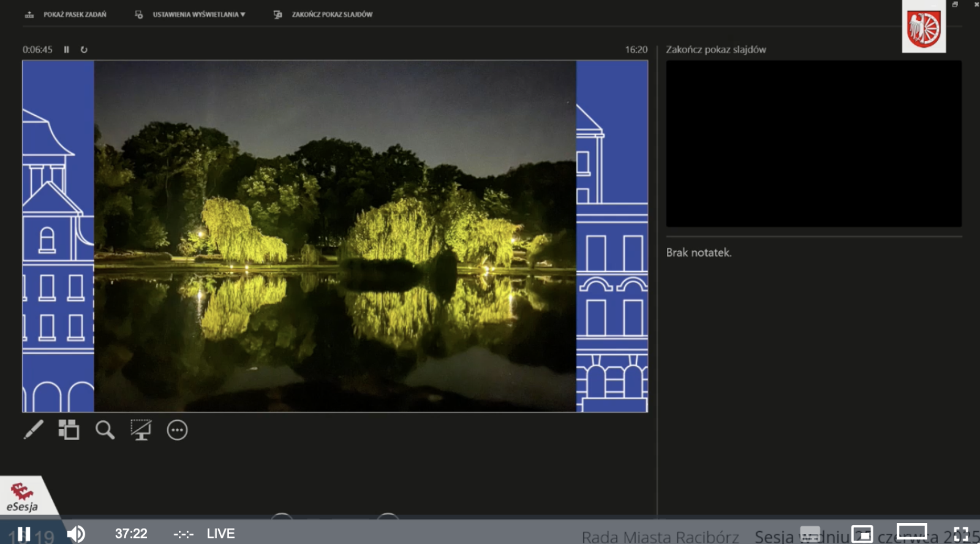Toggle picture-in-picture mode
980x544 pixels.
pos(862,534)
